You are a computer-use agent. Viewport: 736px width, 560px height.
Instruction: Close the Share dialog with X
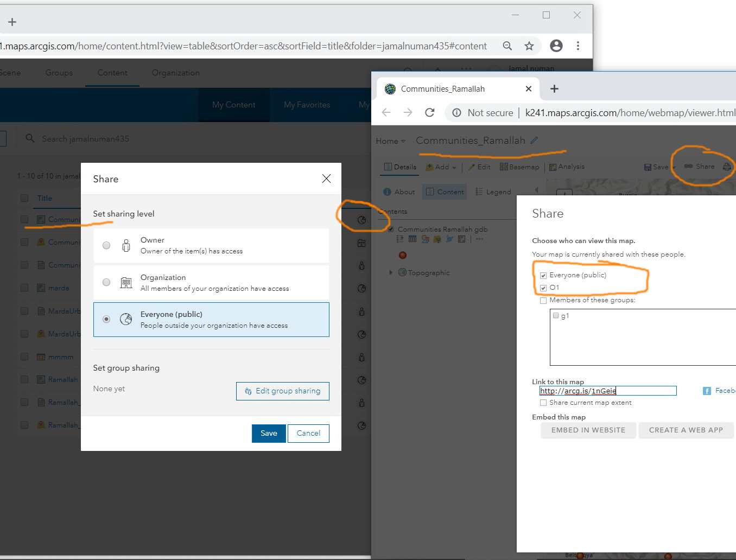click(x=326, y=179)
